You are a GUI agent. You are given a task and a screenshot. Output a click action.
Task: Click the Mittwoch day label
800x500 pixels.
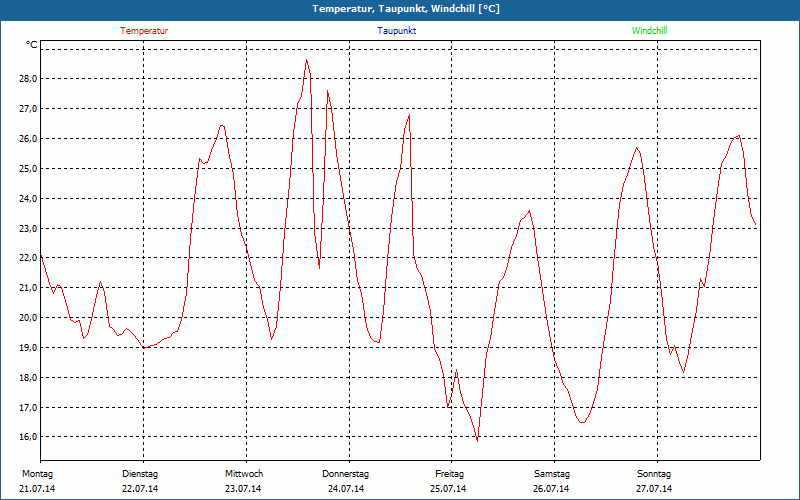244,474
